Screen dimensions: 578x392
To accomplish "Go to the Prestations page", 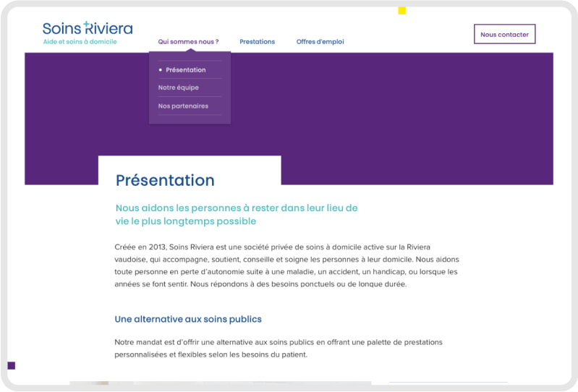I will tap(257, 42).
